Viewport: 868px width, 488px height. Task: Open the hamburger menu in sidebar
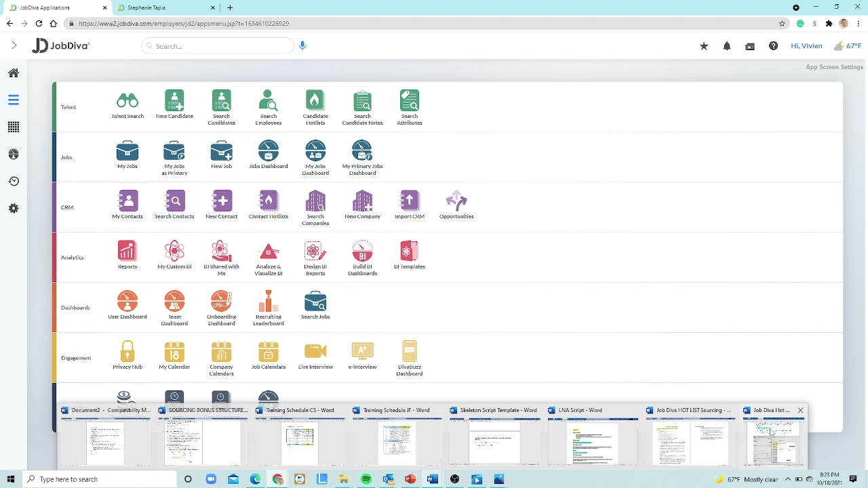pos(14,100)
